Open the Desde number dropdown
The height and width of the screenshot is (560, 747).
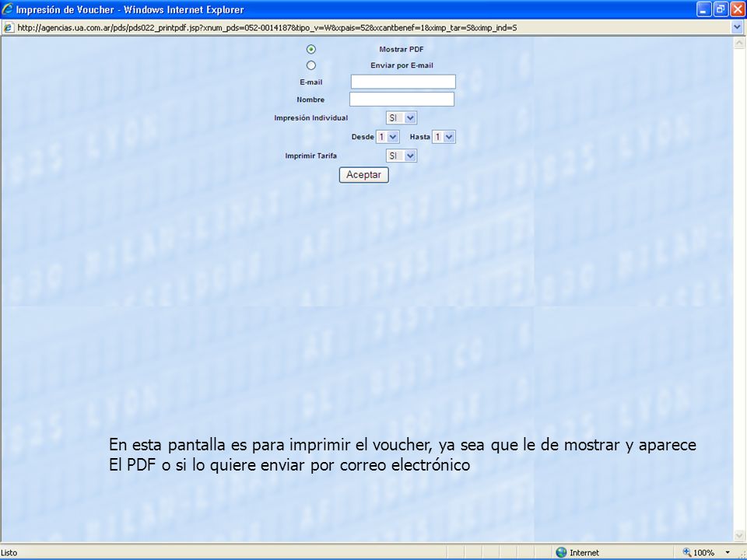pos(388,137)
